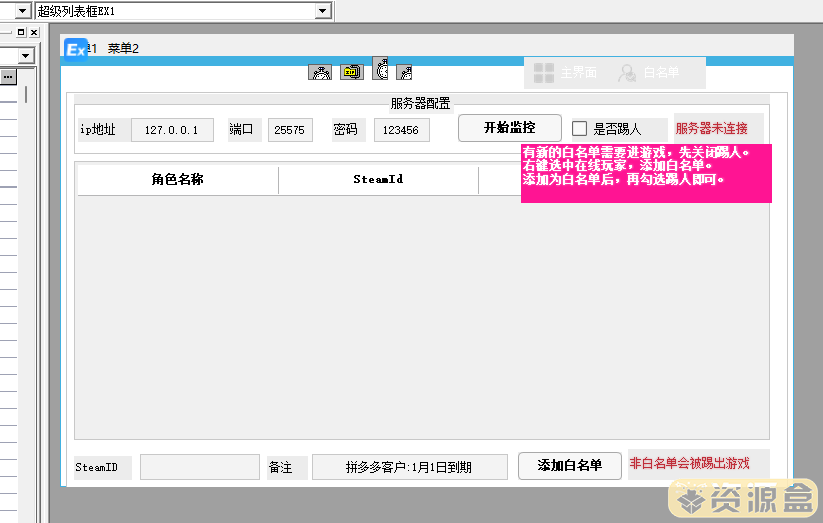The image size is (823, 523).
Task: Open the 菜单2 menu
Action: [123, 48]
